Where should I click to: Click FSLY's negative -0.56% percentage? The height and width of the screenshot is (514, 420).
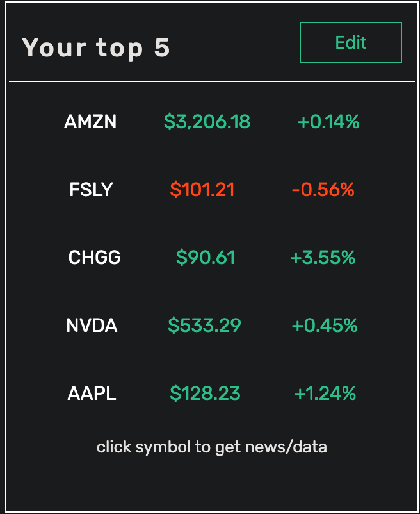(327, 190)
